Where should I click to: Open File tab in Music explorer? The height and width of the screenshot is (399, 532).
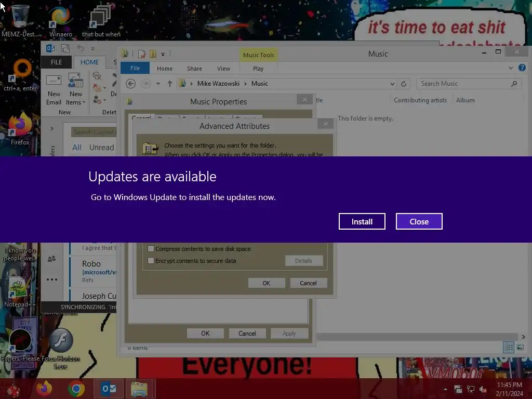click(135, 68)
